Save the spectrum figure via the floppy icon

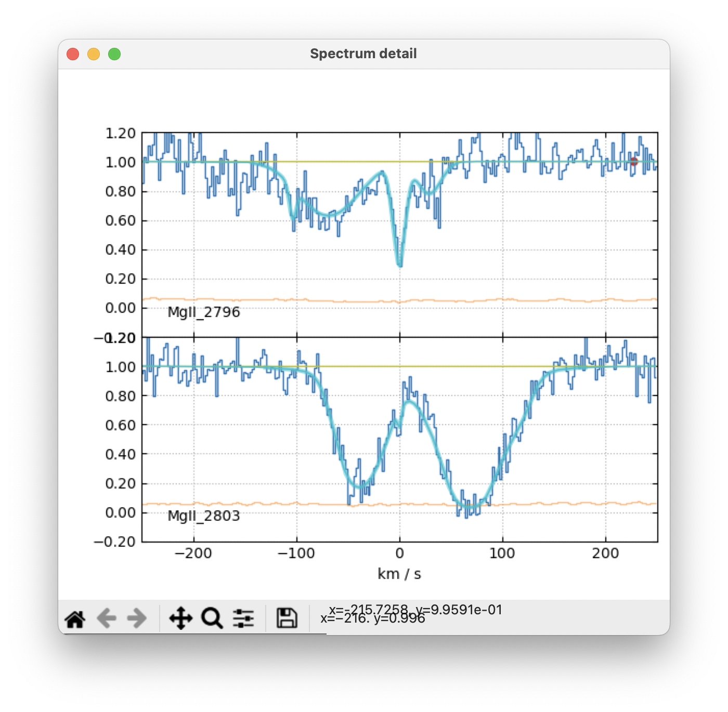tap(285, 618)
